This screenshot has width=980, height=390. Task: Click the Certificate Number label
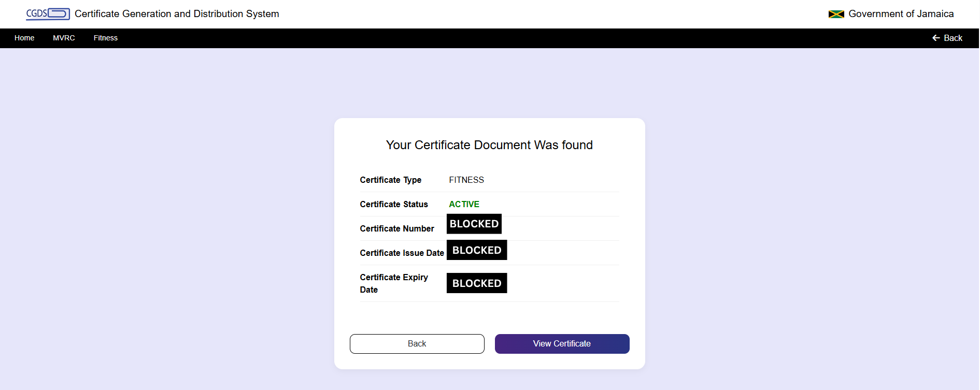click(x=397, y=228)
